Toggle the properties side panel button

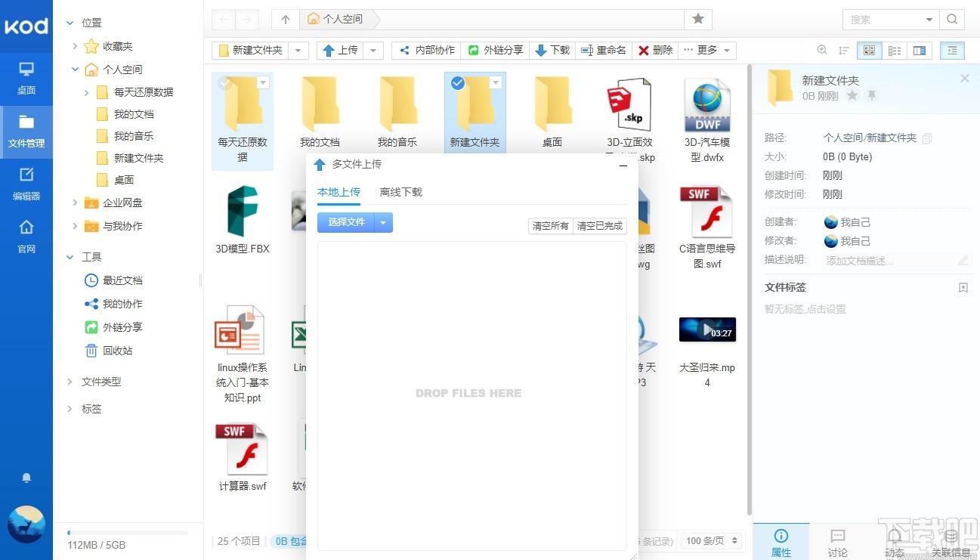point(952,51)
